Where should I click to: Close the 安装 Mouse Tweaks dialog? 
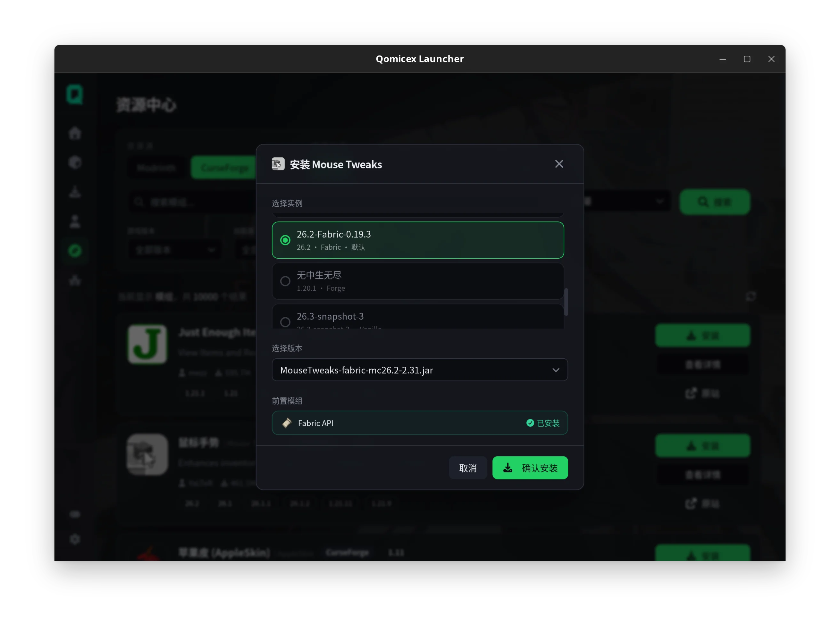click(559, 164)
